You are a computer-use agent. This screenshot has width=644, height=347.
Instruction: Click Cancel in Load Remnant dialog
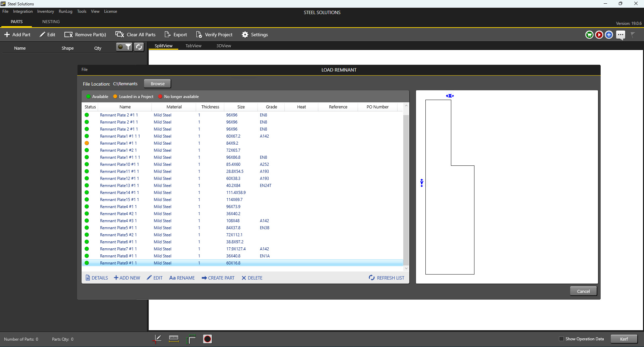click(583, 291)
